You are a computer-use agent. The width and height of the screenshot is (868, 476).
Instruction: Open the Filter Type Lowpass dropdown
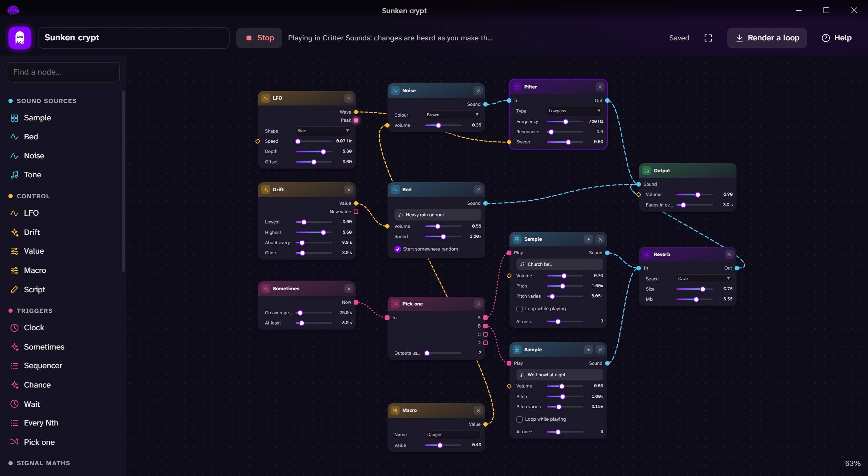[574, 111]
